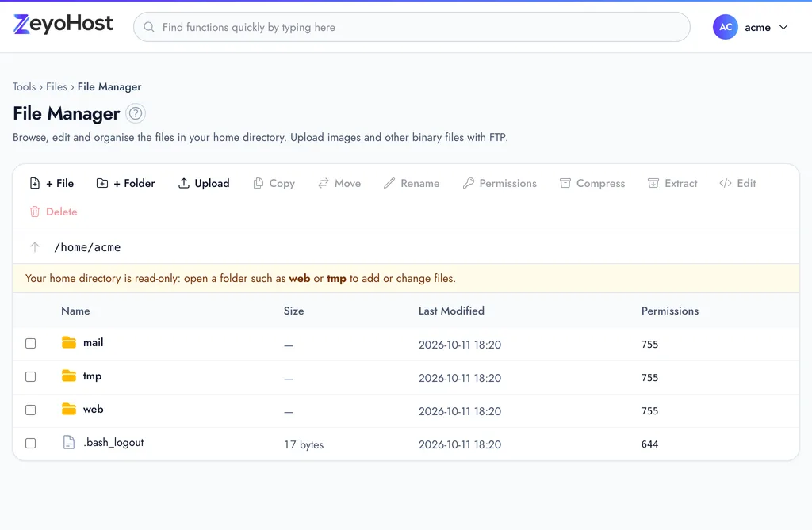Select the tmp folder checkbox
This screenshot has width=812, height=530.
[31, 376]
